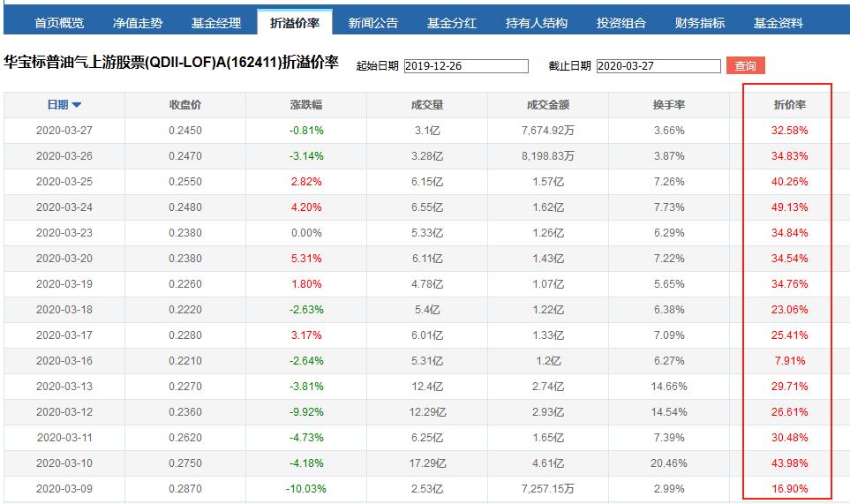Click the 0.2870 closing price cell

(184, 489)
